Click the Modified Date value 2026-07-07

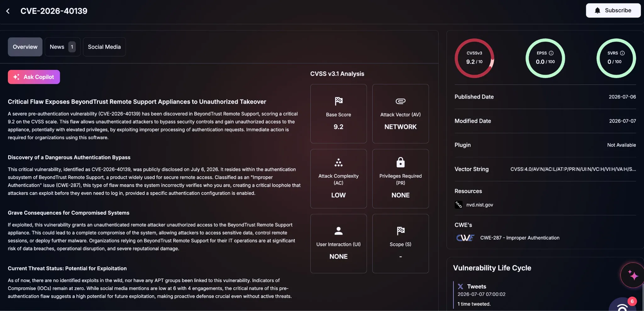[622, 121]
